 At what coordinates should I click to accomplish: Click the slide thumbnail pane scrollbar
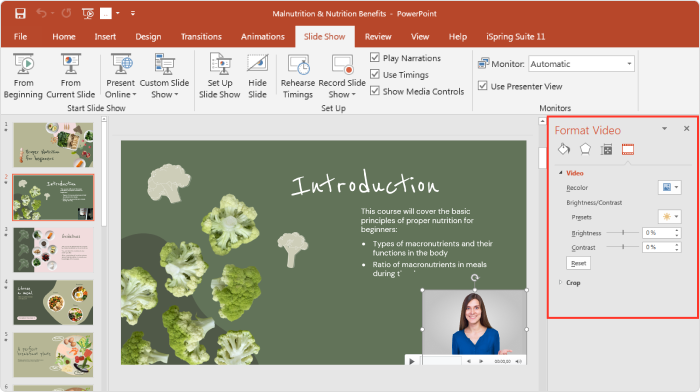[x=104, y=174]
